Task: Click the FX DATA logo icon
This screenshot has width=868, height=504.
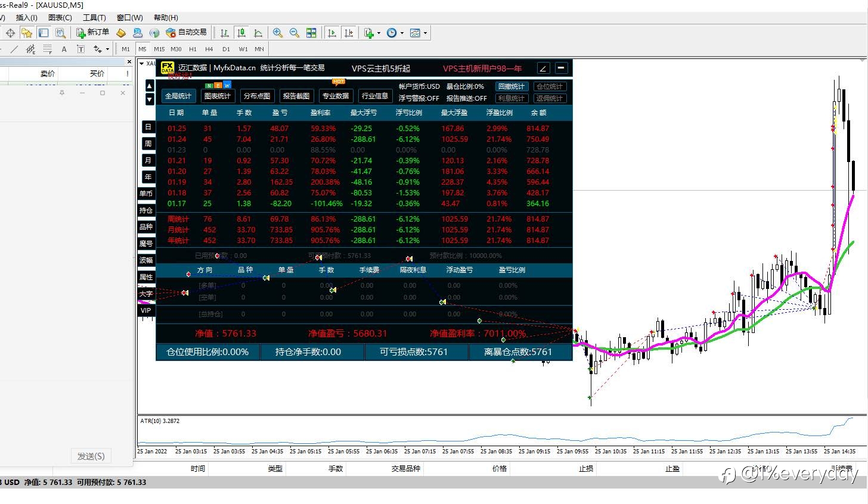Action: [168, 68]
